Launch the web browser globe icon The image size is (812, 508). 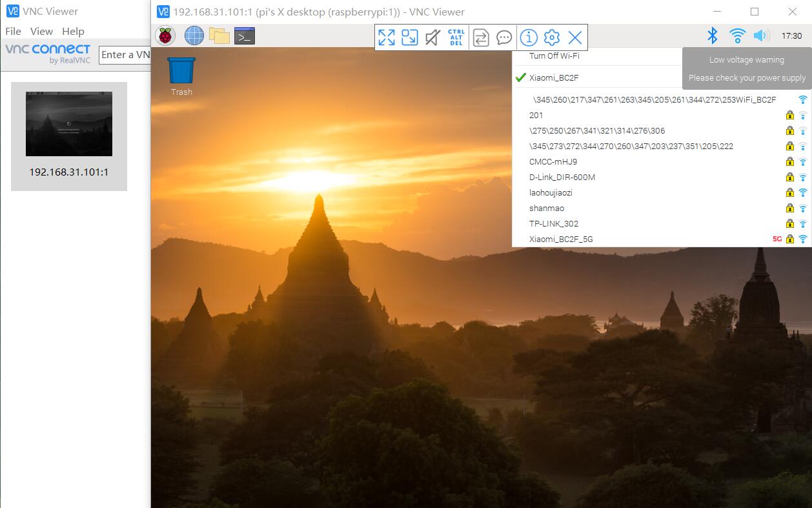194,36
